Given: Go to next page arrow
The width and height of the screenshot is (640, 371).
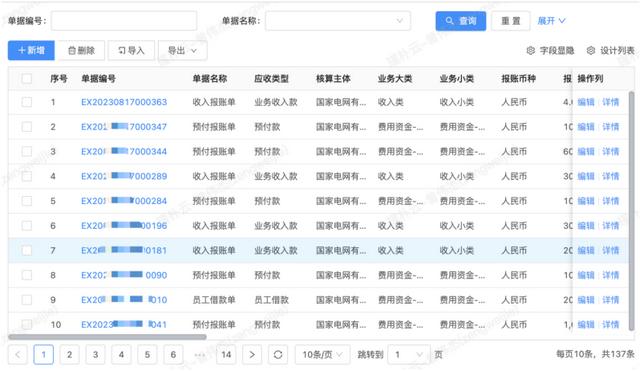Looking at the screenshot, I should (x=252, y=355).
